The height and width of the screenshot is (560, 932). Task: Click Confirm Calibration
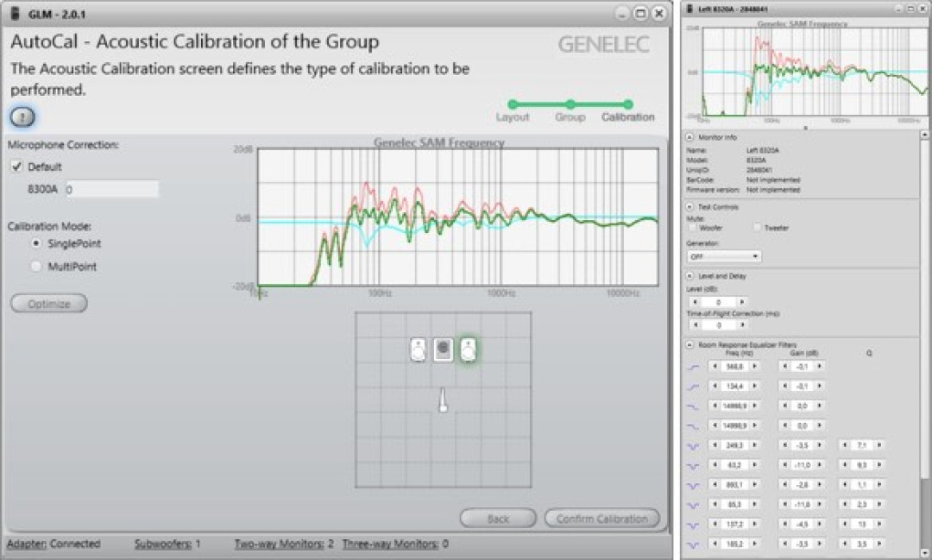pos(602,519)
